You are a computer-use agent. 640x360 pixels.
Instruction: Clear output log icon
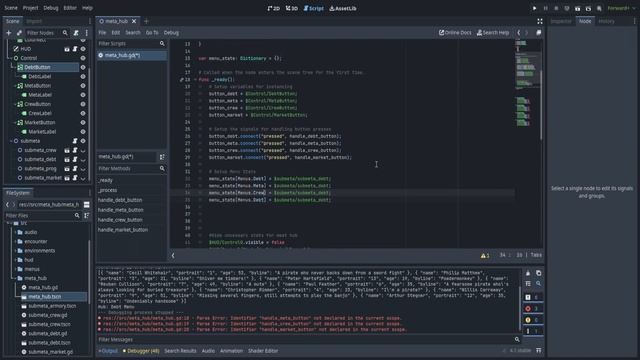click(x=528, y=273)
